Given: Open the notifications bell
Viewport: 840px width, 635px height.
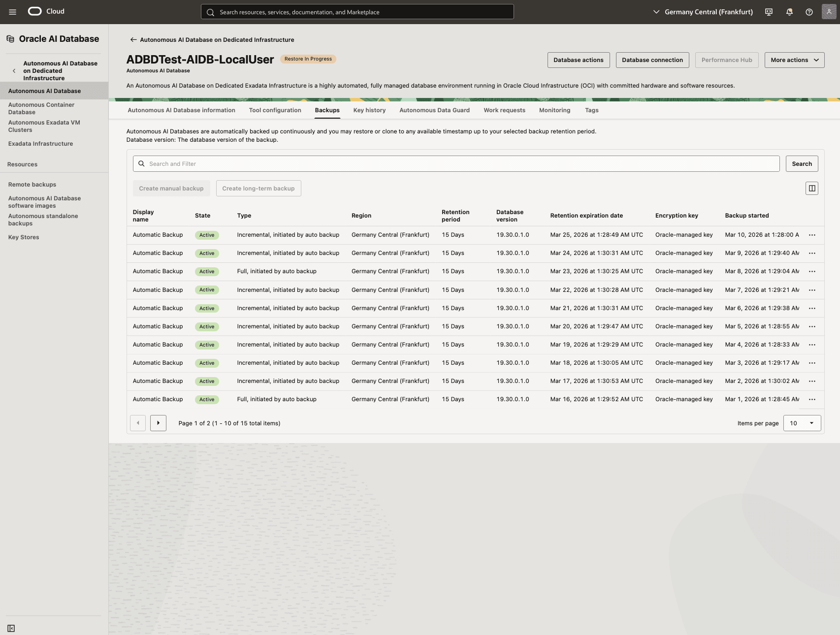Looking at the screenshot, I should (x=789, y=12).
